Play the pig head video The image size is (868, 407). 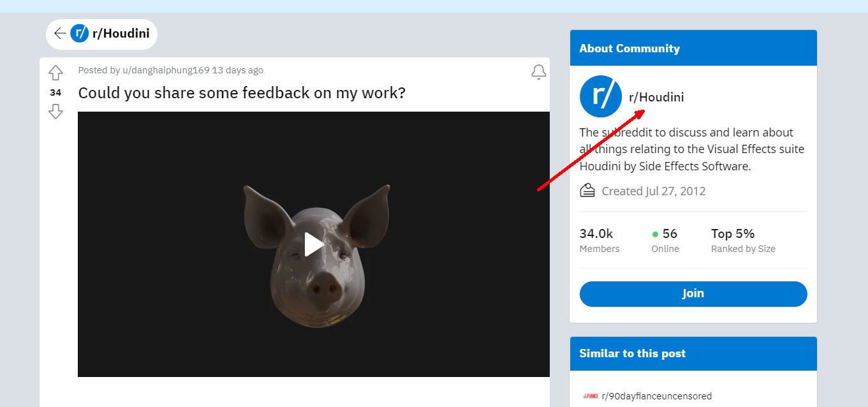click(x=313, y=244)
